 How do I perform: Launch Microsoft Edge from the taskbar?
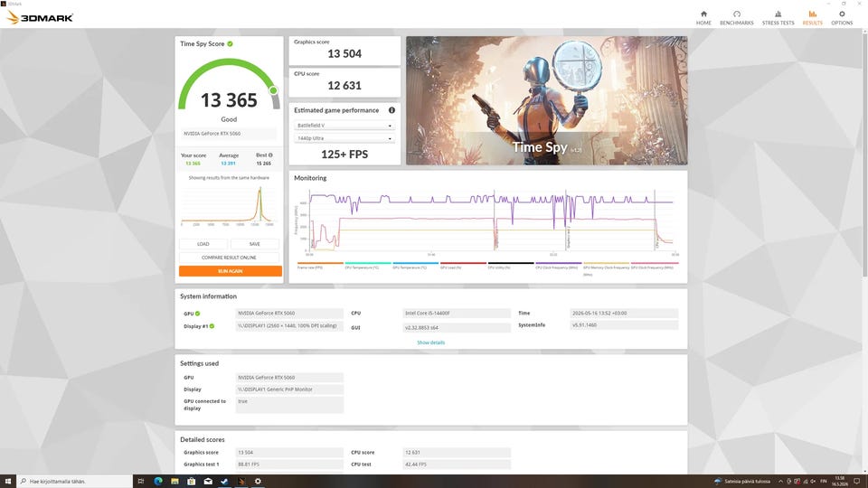pyautogui.click(x=157, y=482)
